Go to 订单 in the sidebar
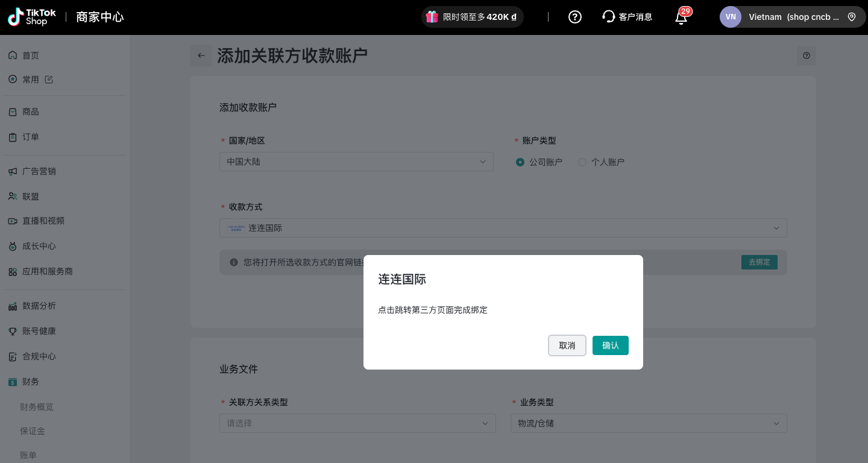This screenshot has height=463, width=868. 31,137
